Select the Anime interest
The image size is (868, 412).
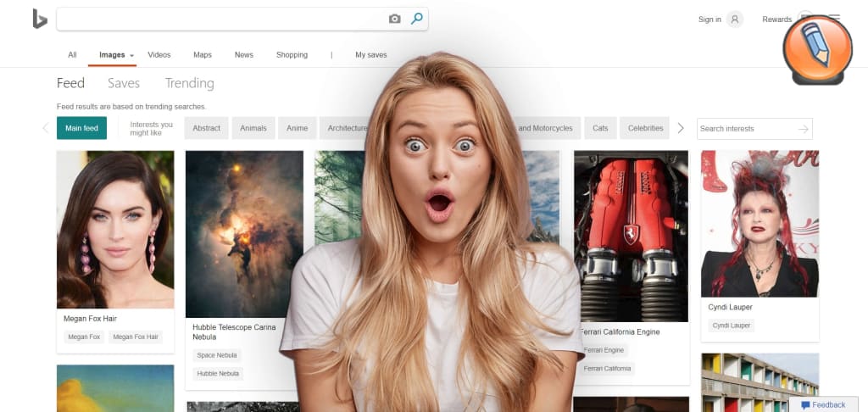(297, 128)
